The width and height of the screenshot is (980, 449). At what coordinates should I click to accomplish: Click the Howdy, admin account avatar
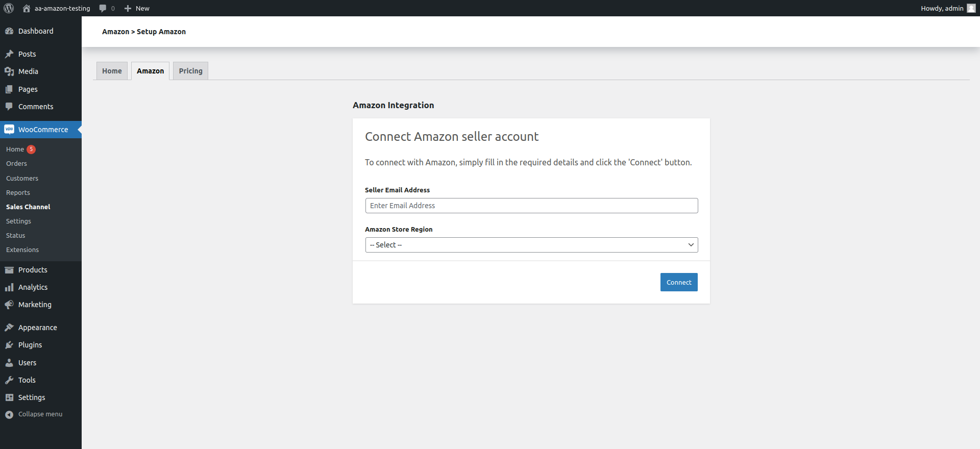pos(971,8)
